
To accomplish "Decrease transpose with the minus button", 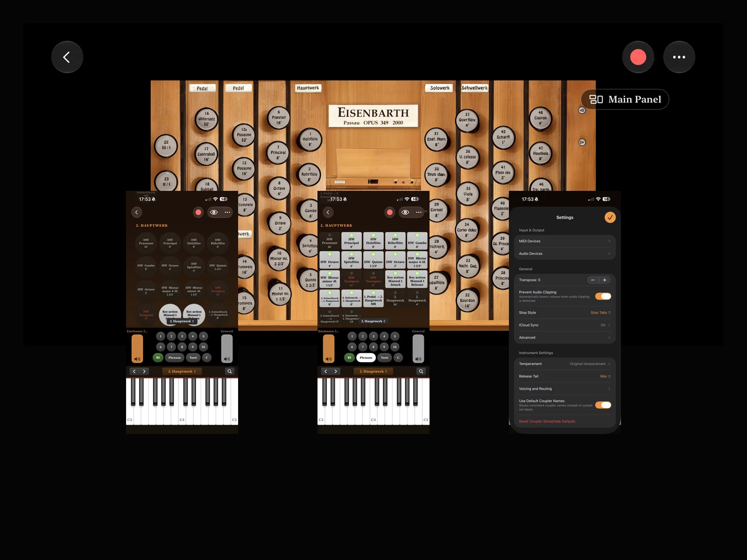I will click(x=593, y=280).
